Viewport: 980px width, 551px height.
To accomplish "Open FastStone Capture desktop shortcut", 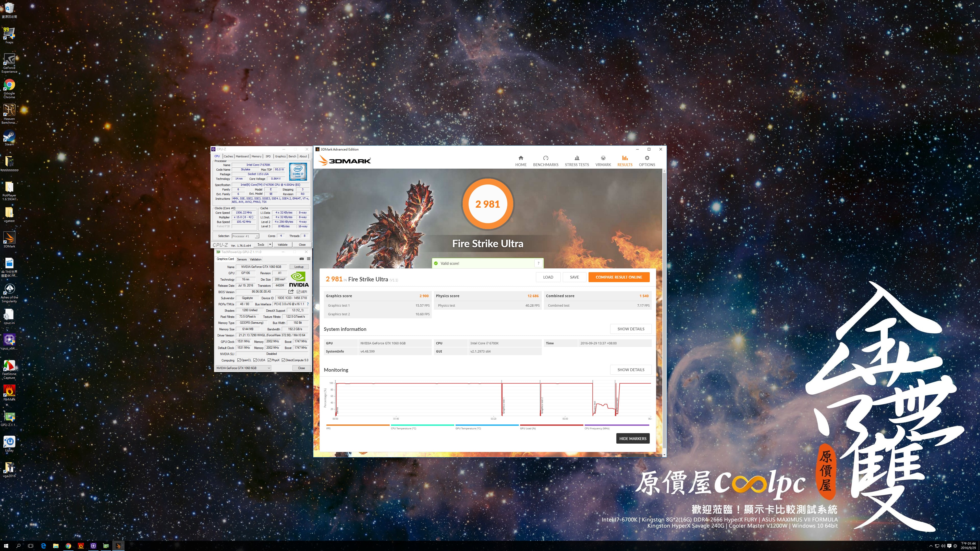I will [x=9, y=370].
